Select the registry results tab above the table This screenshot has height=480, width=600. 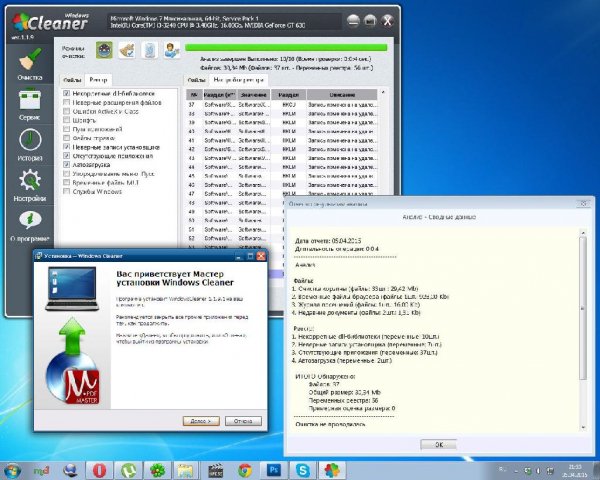pos(238,80)
